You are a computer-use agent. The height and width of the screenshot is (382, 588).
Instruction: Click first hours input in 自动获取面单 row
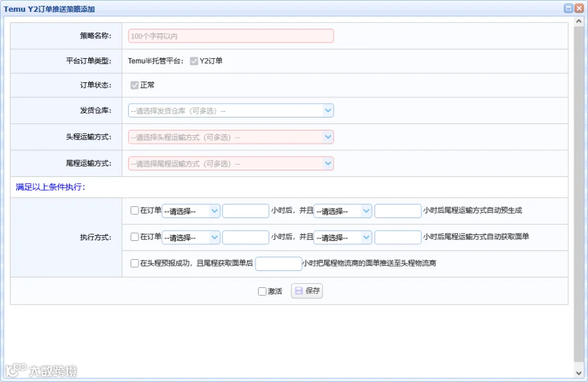point(246,237)
